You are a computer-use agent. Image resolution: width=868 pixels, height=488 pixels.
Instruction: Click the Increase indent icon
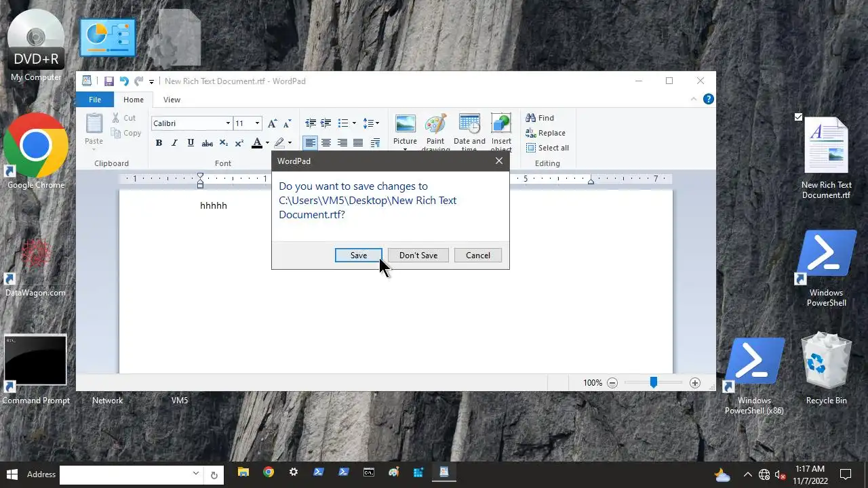[x=326, y=123]
